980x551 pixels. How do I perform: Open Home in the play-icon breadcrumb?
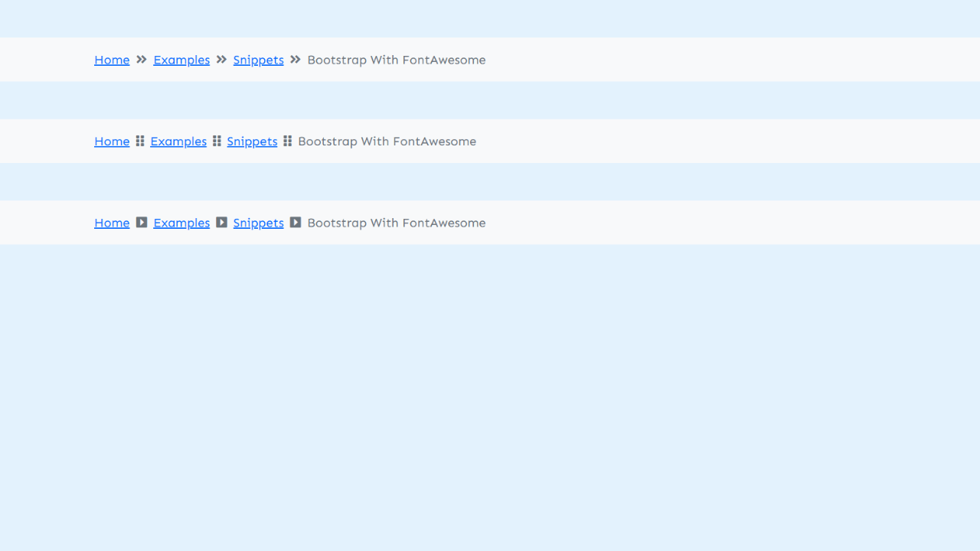112,223
